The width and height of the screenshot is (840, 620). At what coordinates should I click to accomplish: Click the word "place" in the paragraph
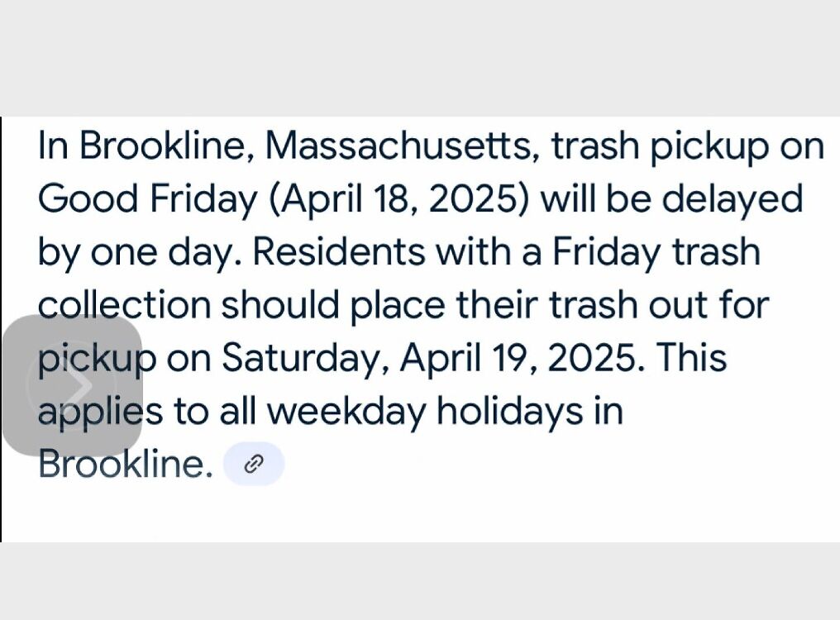click(398, 305)
